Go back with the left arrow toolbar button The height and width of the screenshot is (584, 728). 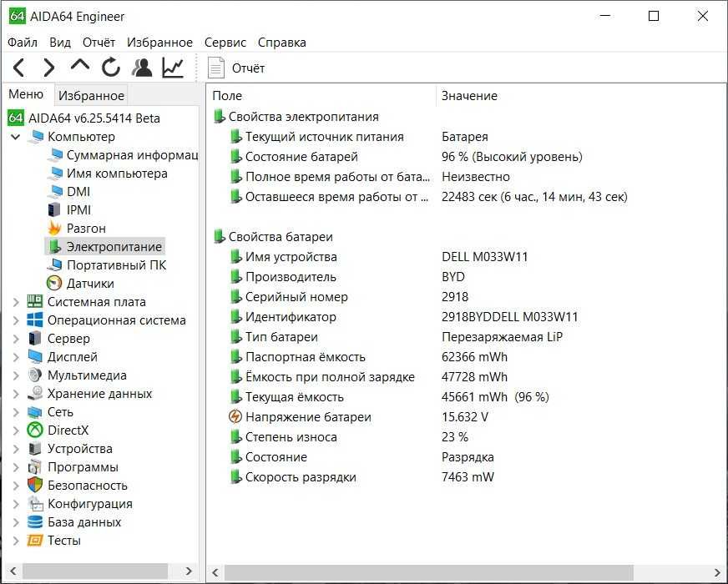pyautogui.click(x=19, y=68)
